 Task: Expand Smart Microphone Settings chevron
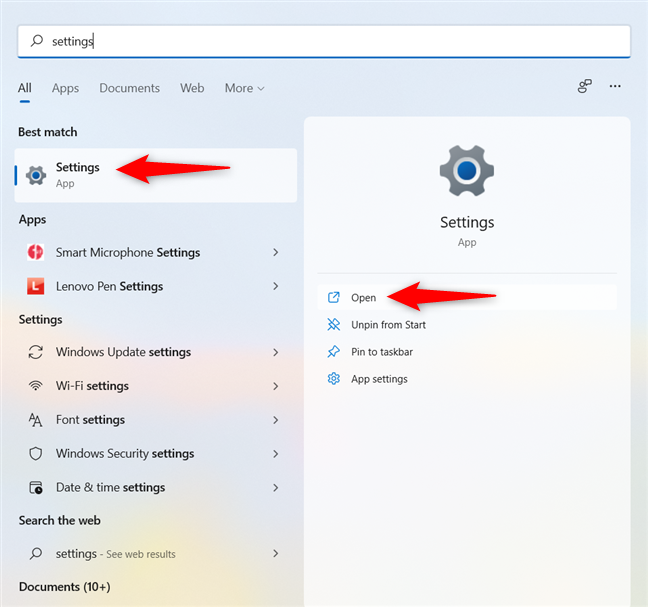click(x=276, y=252)
